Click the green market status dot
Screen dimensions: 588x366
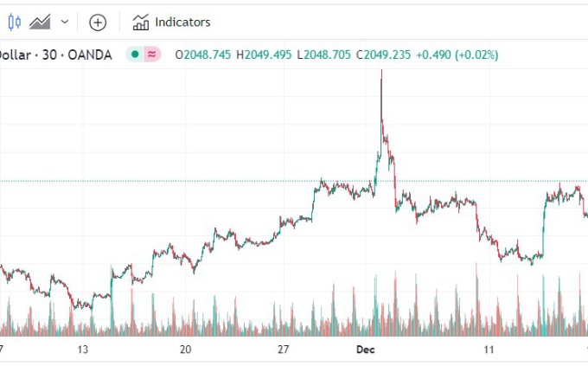134,55
